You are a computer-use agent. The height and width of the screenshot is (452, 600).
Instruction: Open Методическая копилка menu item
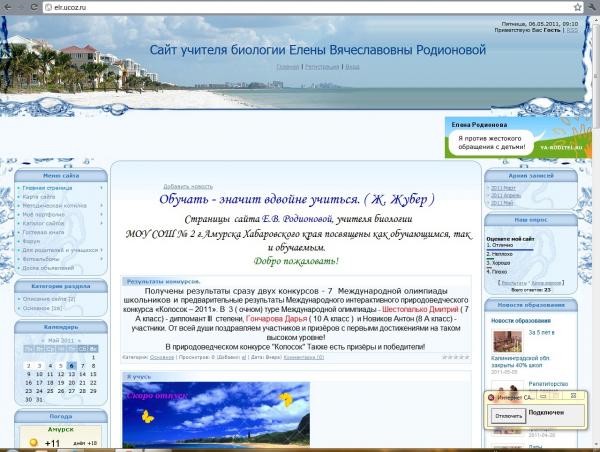54,206
